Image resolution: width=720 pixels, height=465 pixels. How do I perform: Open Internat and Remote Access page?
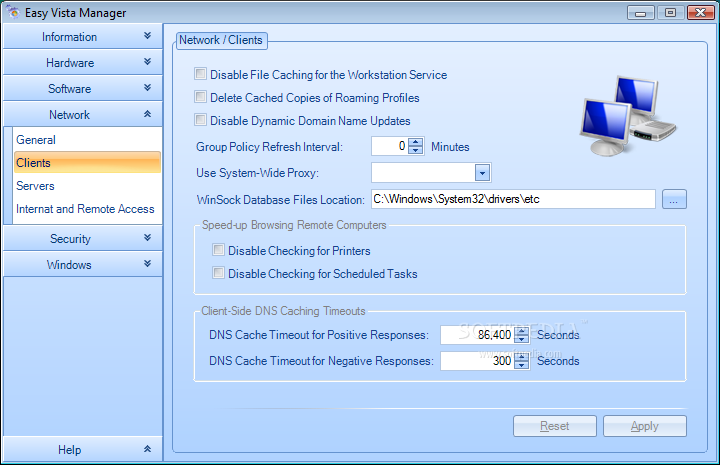(x=87, y=209)
